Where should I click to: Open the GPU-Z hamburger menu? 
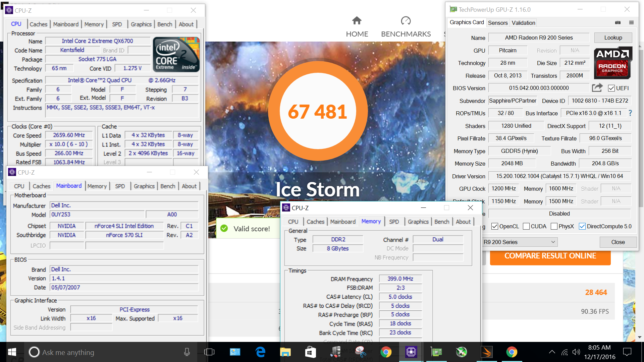click(631, 22)
